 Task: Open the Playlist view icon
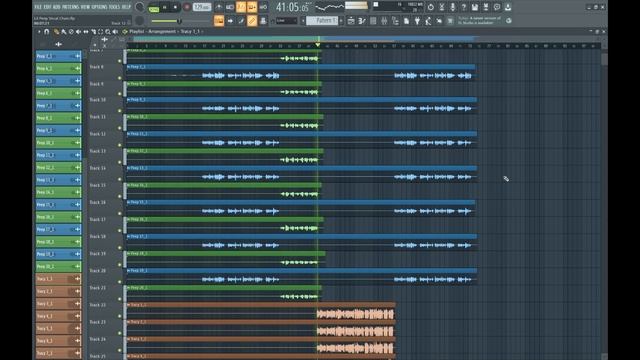[x=351, y=21]
